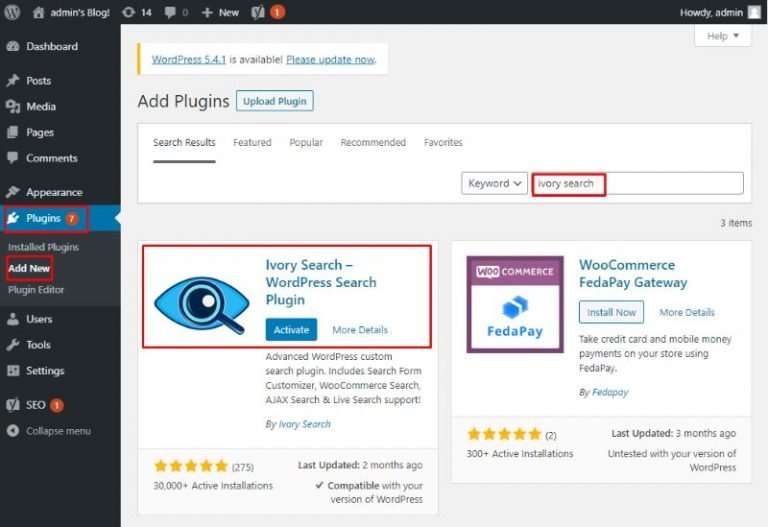This screenshot has width=768, height=527.
Task: Click the Ivory Search author link
Action: pyautogui.click(x=305, y=424)
